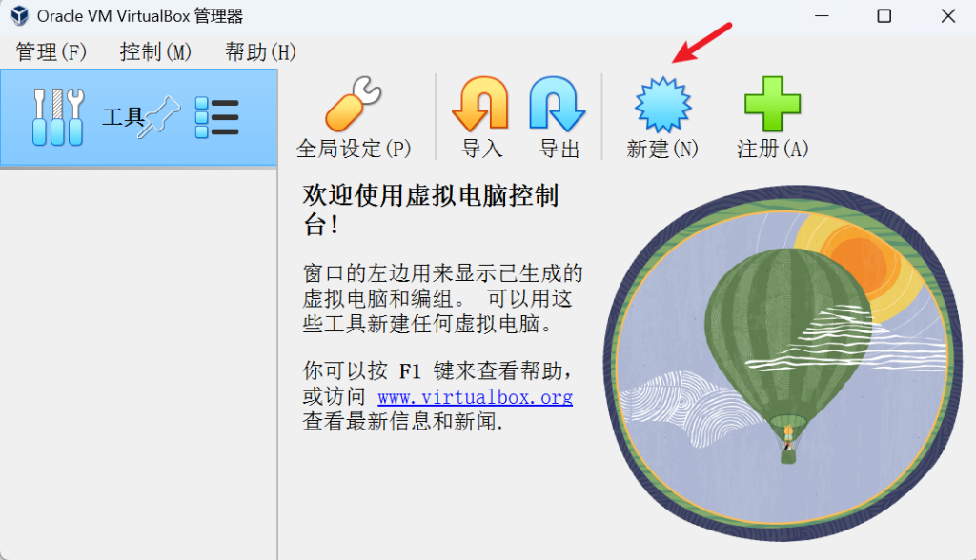This screenshot has height=560, width=976.
Task: Click the 注册(A) label
Action: click(772, 149)
